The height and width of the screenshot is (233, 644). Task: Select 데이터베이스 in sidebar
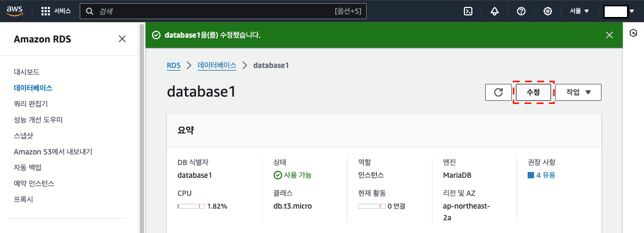pyautogui.click(x=33, y=88)
